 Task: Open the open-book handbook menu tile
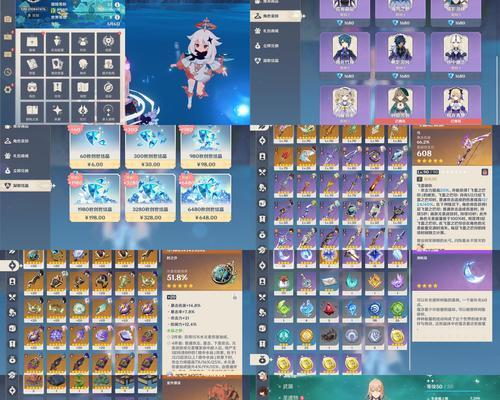click(x=83, y=89)
